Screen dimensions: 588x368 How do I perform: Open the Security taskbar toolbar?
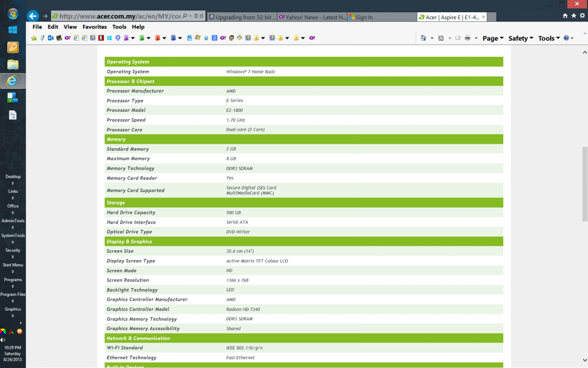(13, 250)
